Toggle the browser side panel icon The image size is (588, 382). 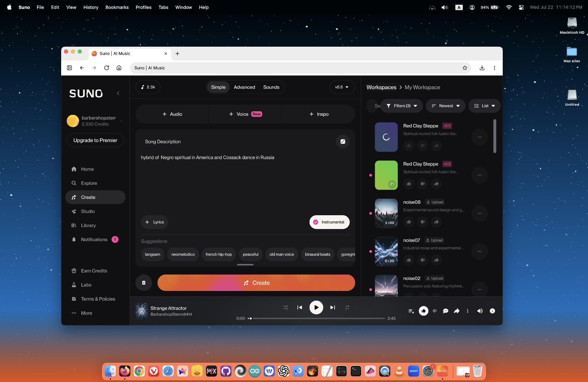pos(69,68)
